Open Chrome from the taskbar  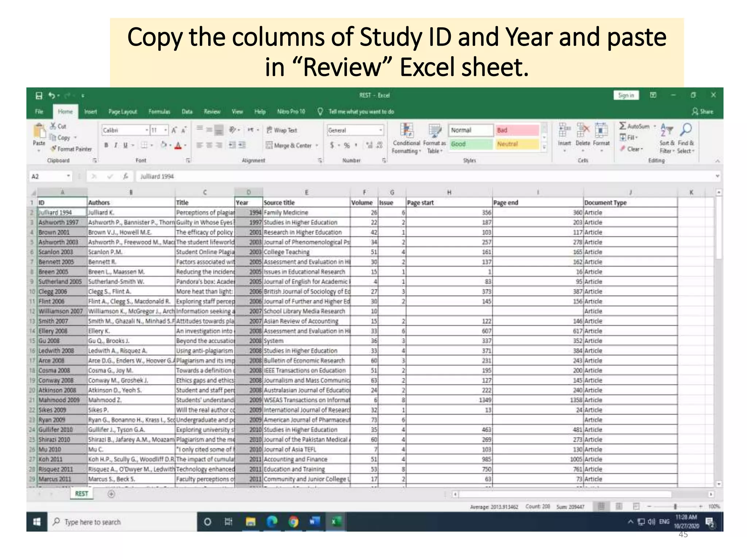[x=293, y=522]
